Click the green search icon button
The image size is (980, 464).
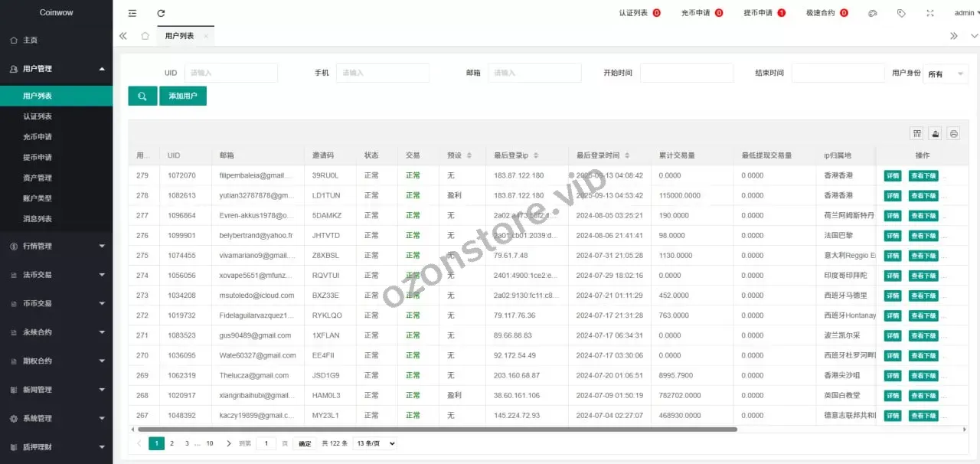click(x=142, y=96)
